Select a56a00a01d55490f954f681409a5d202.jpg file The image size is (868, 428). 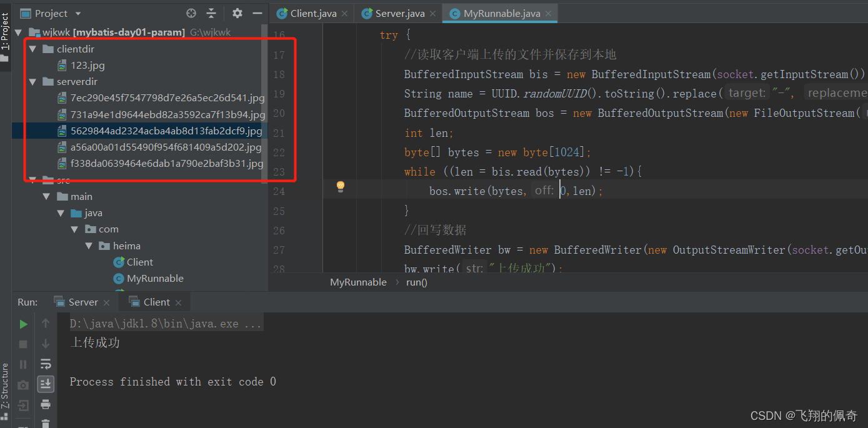[159, 147]
